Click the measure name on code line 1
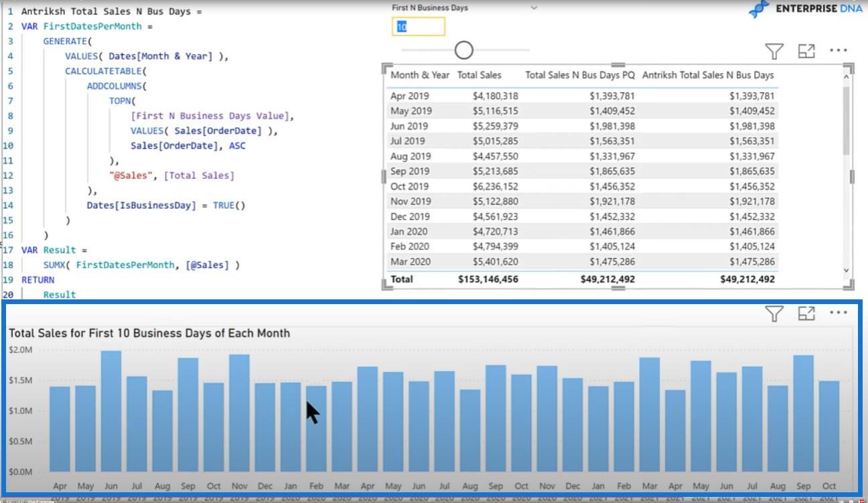The height and width of the screenshot is (503, 868). [x=106, y=11]
